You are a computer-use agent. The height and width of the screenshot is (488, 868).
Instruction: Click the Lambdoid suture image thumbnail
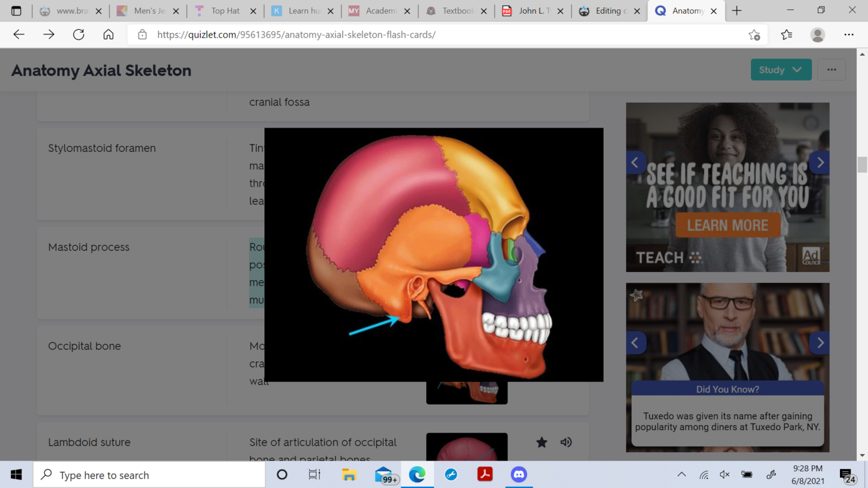point(467,447)
